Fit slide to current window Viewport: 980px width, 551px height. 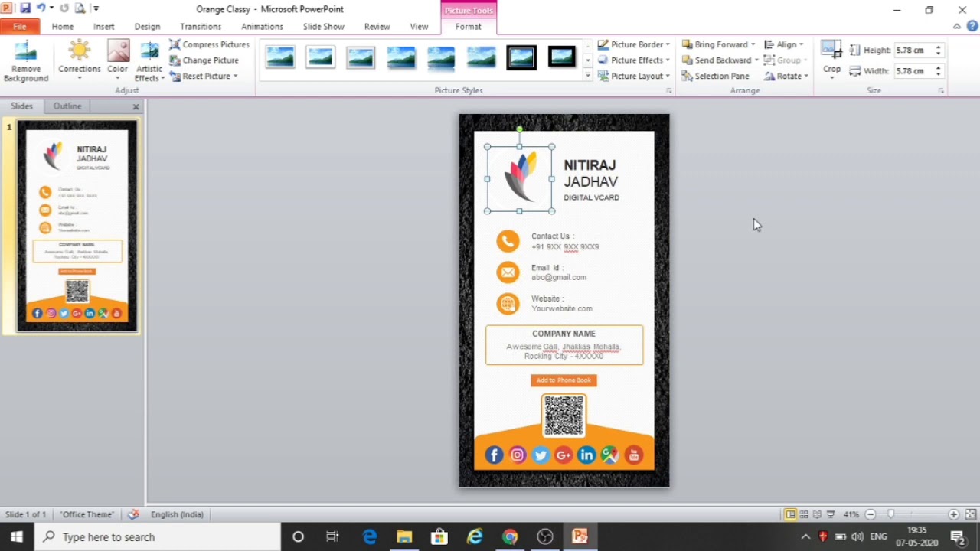970,514
